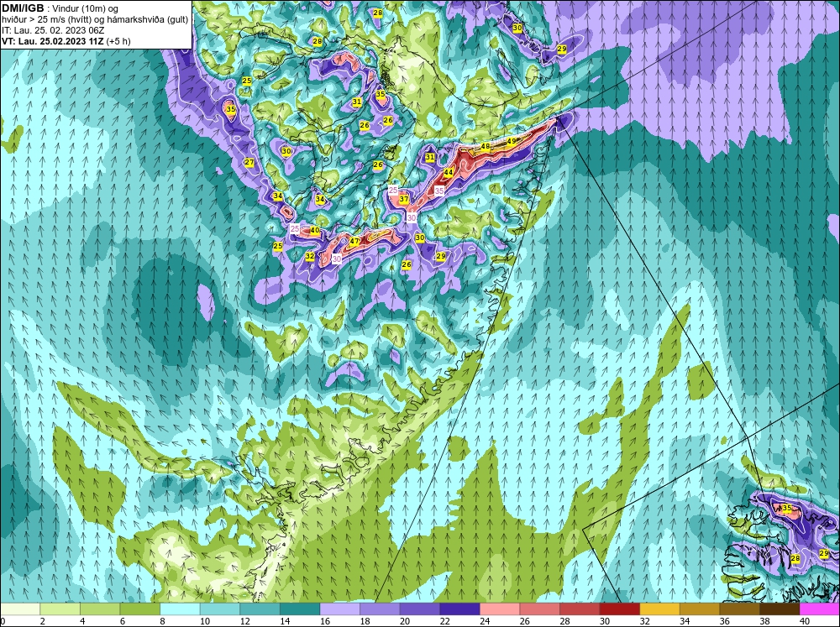The width and height of the screenshot is (840, 627).
Task: Select the 'VT: Lau. 25.02.2023 11Z (+5 h)' line
Action: pos(66,40)
